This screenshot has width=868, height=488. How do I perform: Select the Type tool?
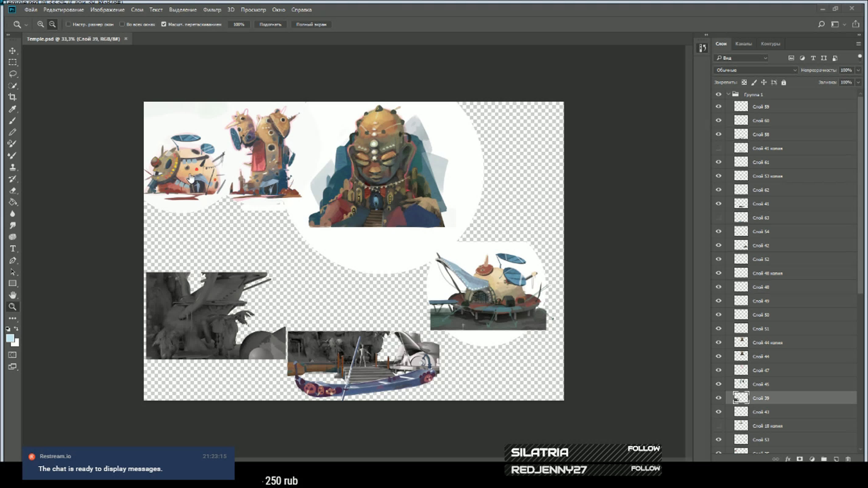13,248
